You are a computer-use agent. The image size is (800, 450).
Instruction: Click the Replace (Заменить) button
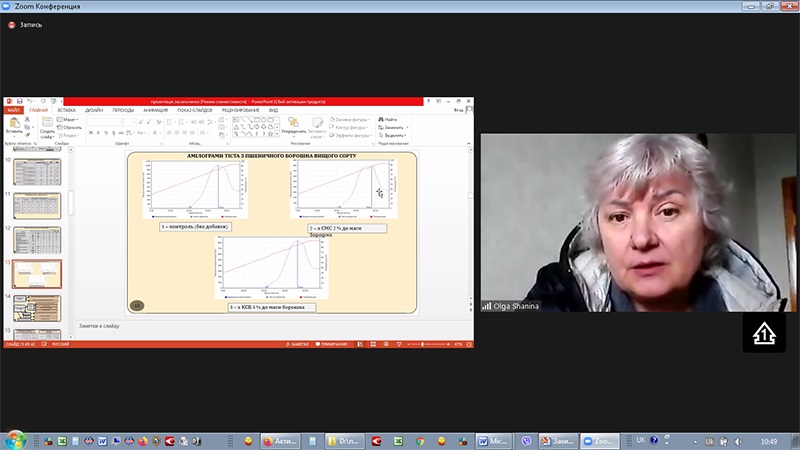pos(392,127)
